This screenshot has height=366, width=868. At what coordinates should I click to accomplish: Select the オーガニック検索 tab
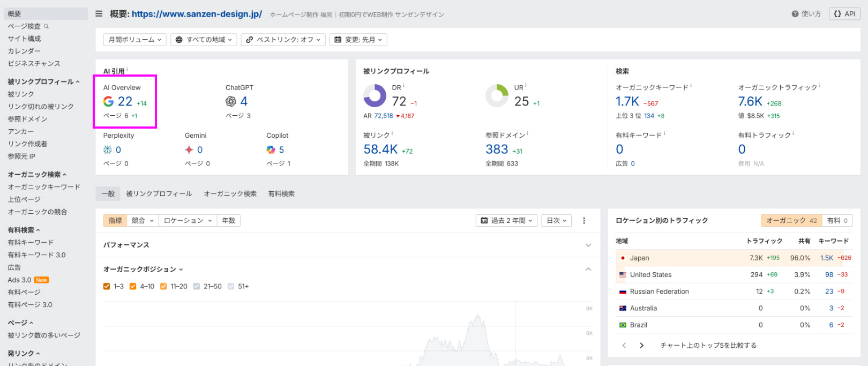(x=230, y=194)
